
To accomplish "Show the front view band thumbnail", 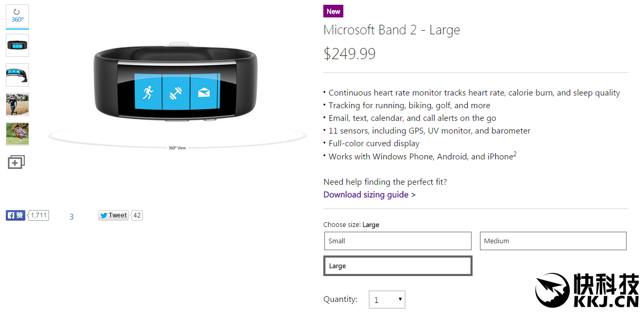I will 17,45.
